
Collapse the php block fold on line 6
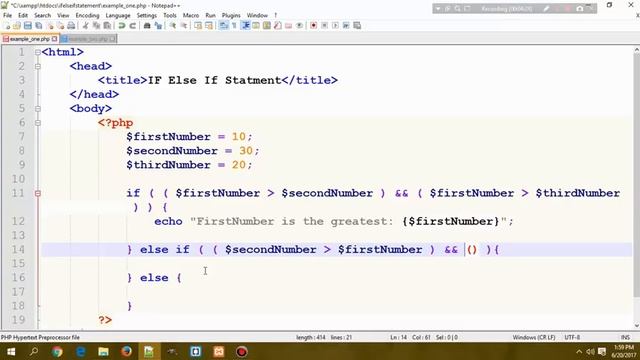[38, 123]
